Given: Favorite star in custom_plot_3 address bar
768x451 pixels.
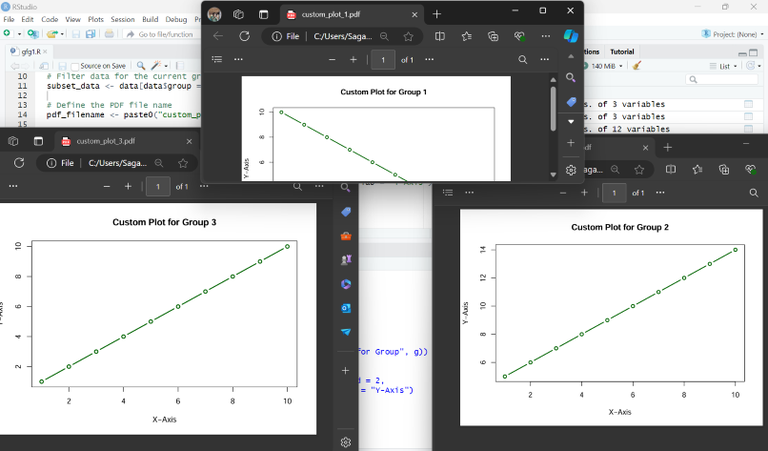Looking at the screenshot, I should tap(183, 163).
